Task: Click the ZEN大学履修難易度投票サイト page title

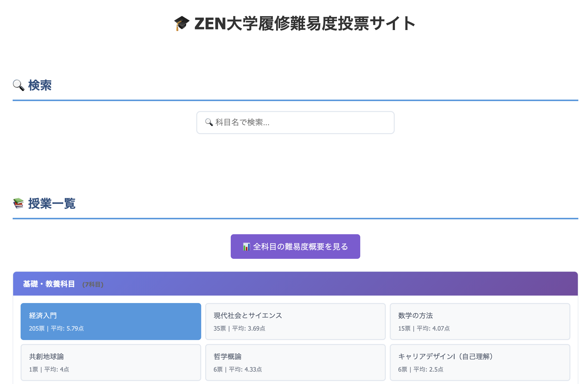Action: (305, 23)
